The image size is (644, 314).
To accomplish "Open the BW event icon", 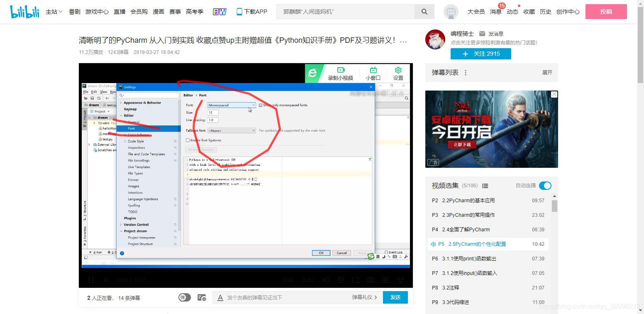I will coord(220,12).
